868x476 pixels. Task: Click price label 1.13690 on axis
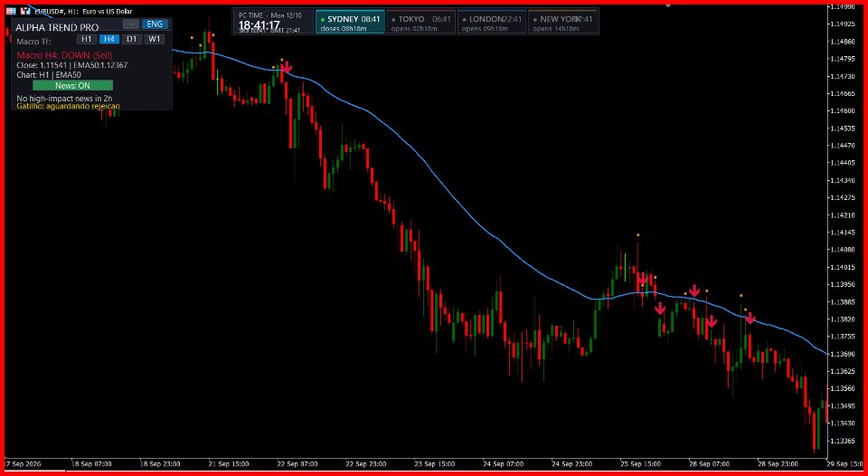[843, 354]
